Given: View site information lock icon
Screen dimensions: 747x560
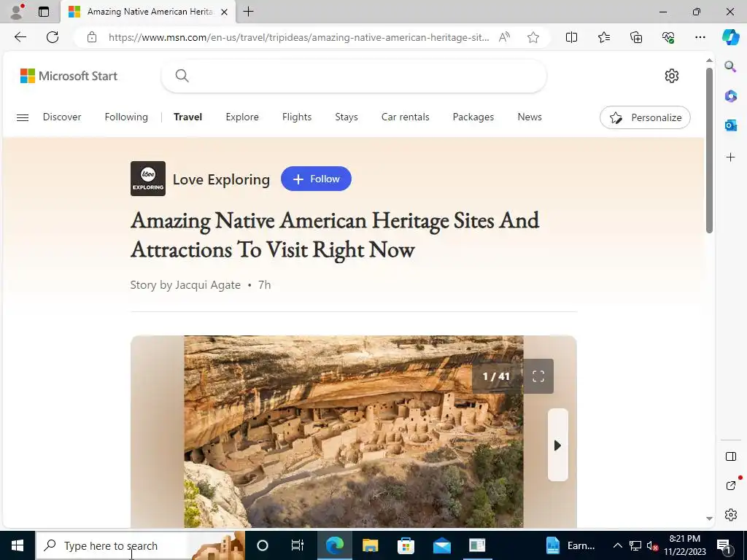Looking at the screenshot, I should tap(92, 37).
